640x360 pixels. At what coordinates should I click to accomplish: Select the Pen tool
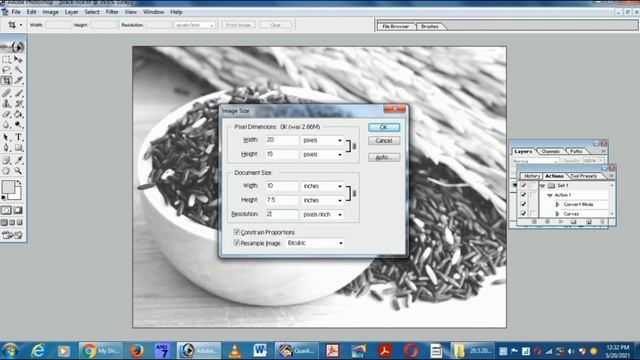tap(6, 148)
